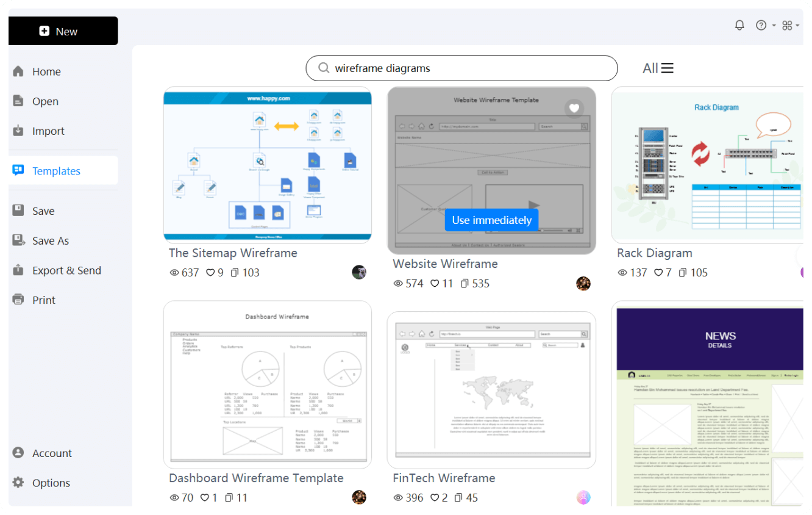The image size is (812, 515).
Task: Click Website Wireframe copies icon
Action: tap(465, 284)
